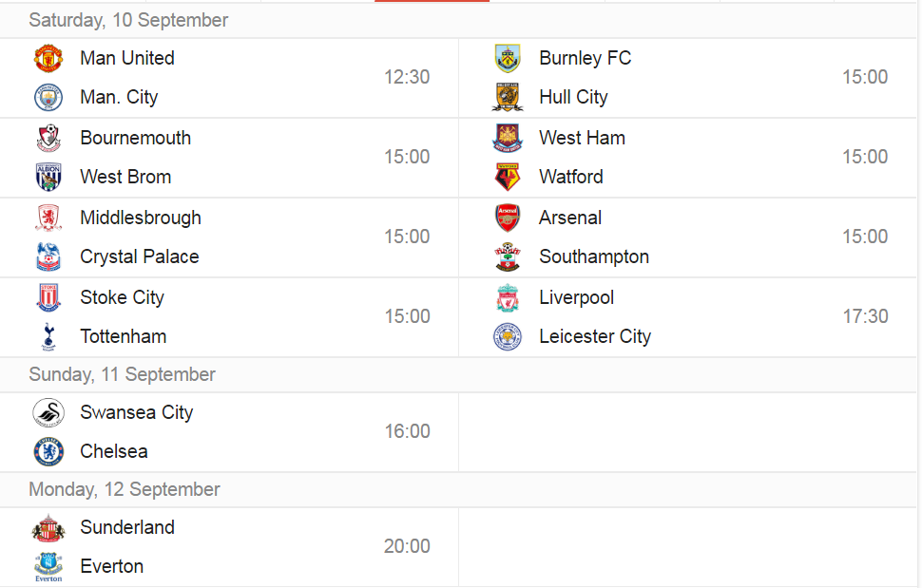Select the Arsenal crest icon
The width and height of the screenshot is (922, 588).
tap(508, 218)
